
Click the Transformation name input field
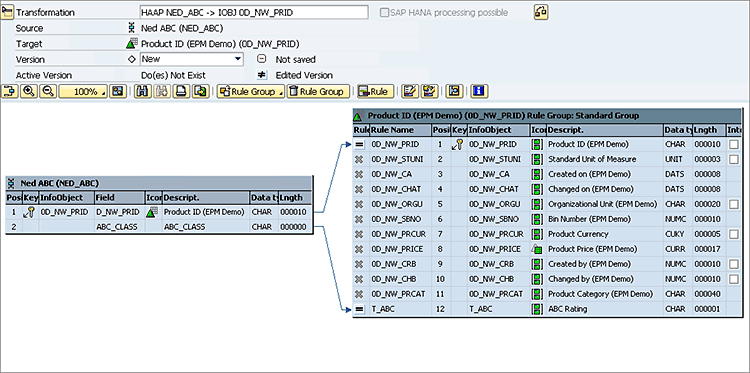coord(254,12)
